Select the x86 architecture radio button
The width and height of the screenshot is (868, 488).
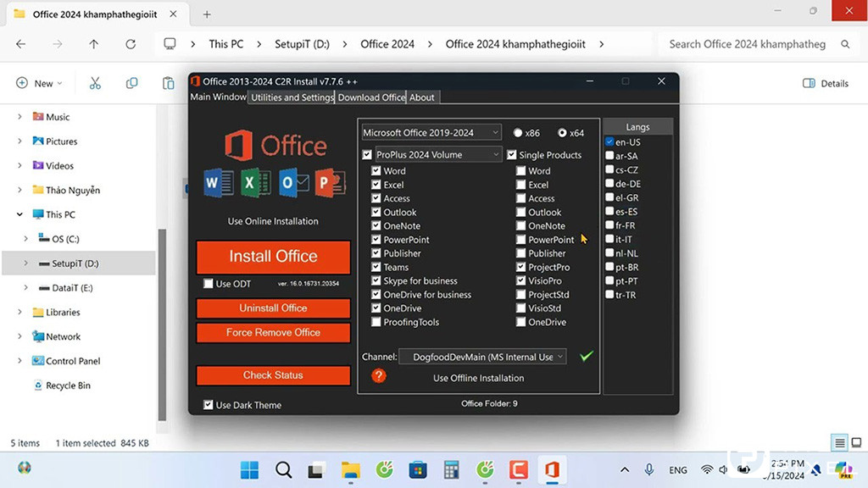(518, 133)
